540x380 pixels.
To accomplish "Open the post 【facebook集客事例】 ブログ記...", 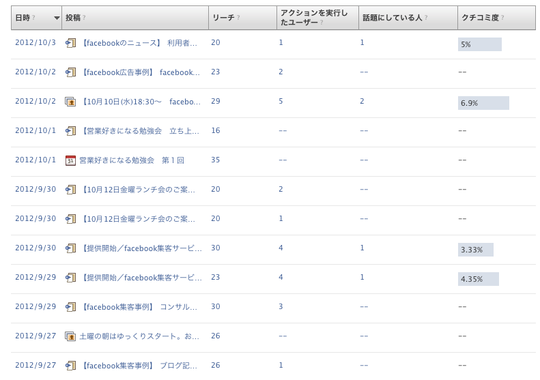I will (139, 365).
